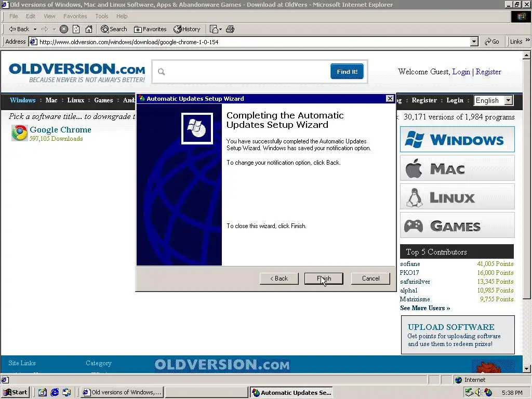Select the Windows tab in site navigation
Viewport: 532px width, 399px height.
[x=22, y=100]
